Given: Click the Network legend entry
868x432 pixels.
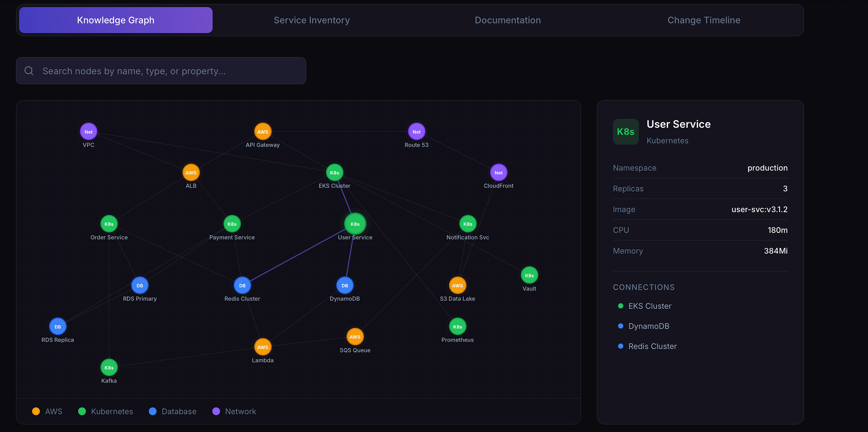Looking at the screenshot, I should point(234,411).
